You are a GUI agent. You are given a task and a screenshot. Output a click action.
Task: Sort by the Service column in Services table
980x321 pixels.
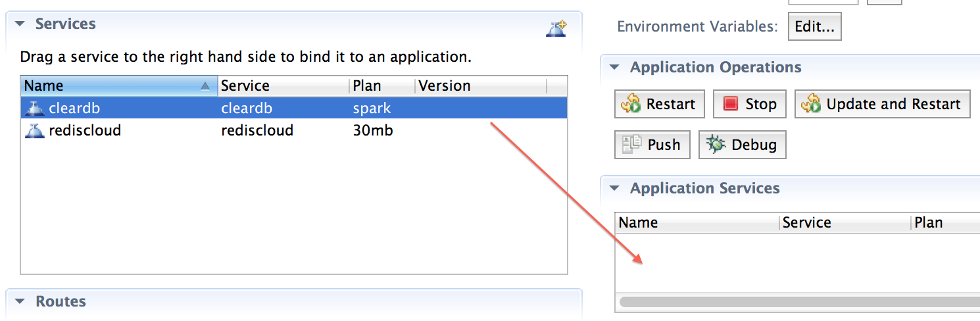283,86
